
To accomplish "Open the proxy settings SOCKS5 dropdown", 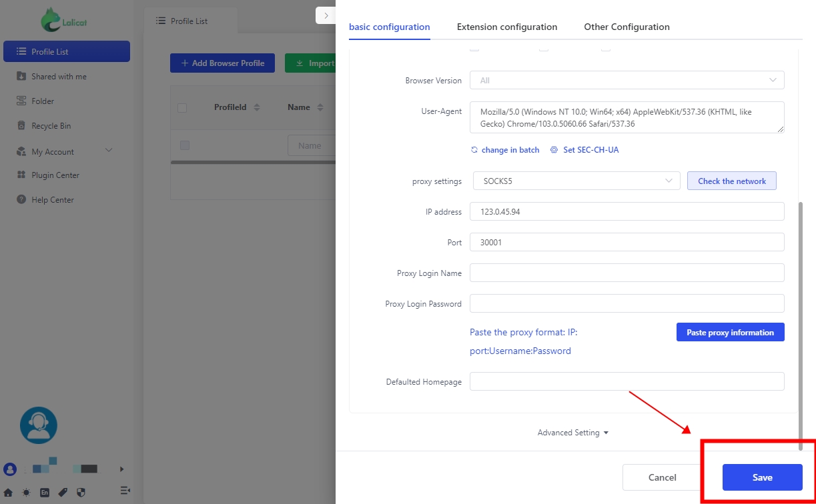I will point(576,181).
